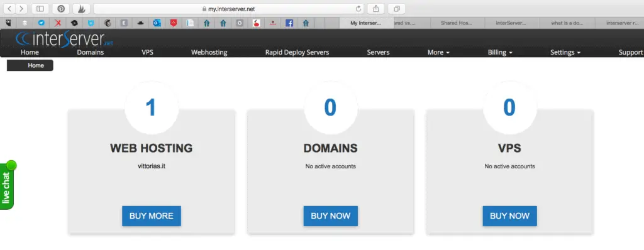Open the red X pinned tab

(58, 23)
